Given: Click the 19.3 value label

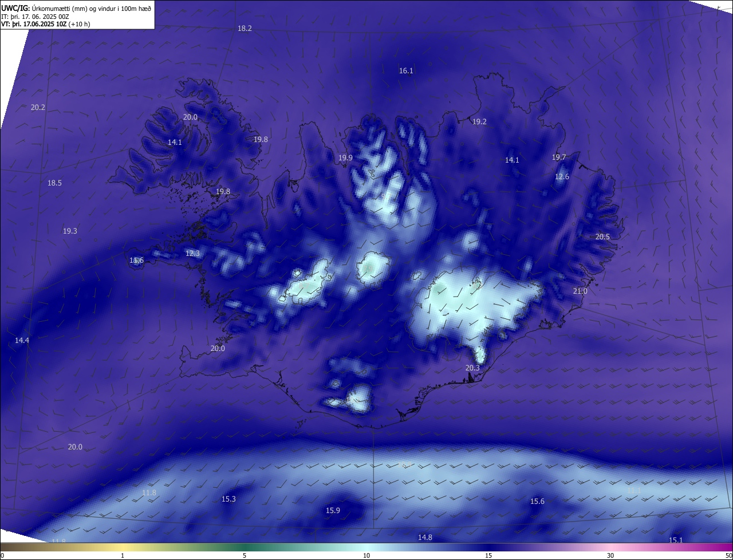Looking at the screenshot, I should [70, 231].
